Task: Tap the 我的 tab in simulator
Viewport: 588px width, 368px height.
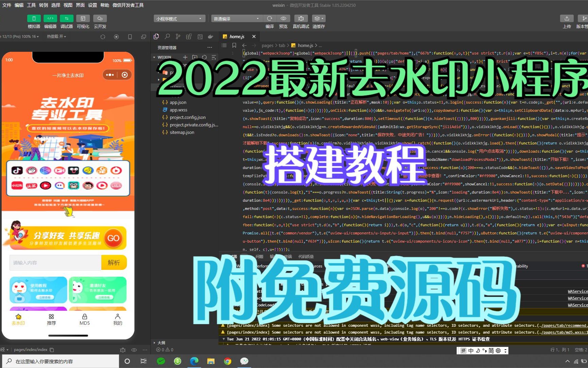Action: [x=117, y=320]
